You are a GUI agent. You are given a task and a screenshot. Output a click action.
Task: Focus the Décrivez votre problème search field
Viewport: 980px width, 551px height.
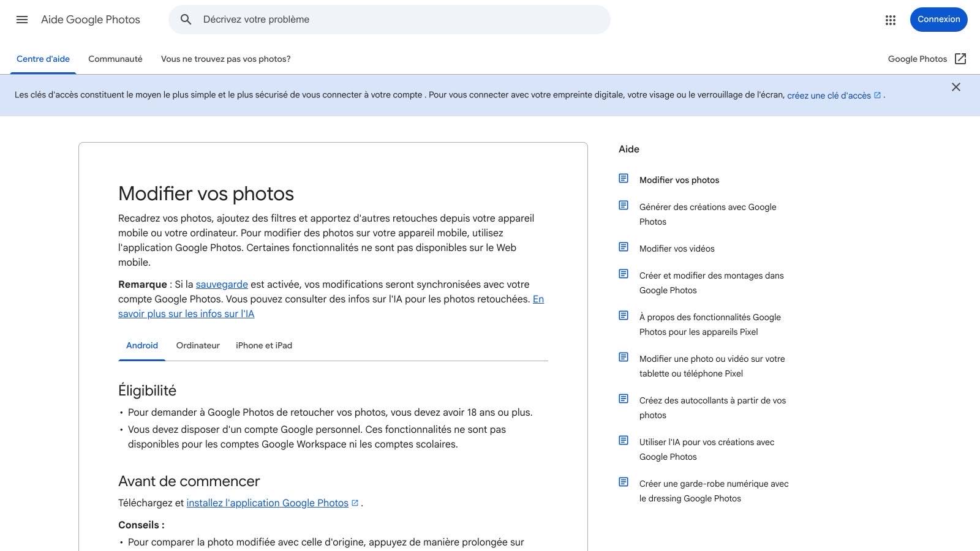tap(390, 20)
